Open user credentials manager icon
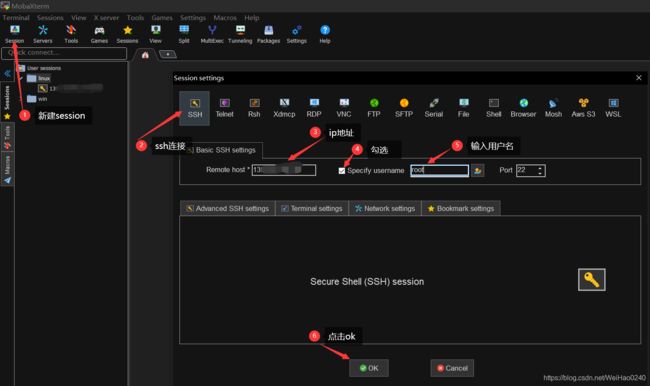Viewport: 650px width, 386px height. pos(478,170)
